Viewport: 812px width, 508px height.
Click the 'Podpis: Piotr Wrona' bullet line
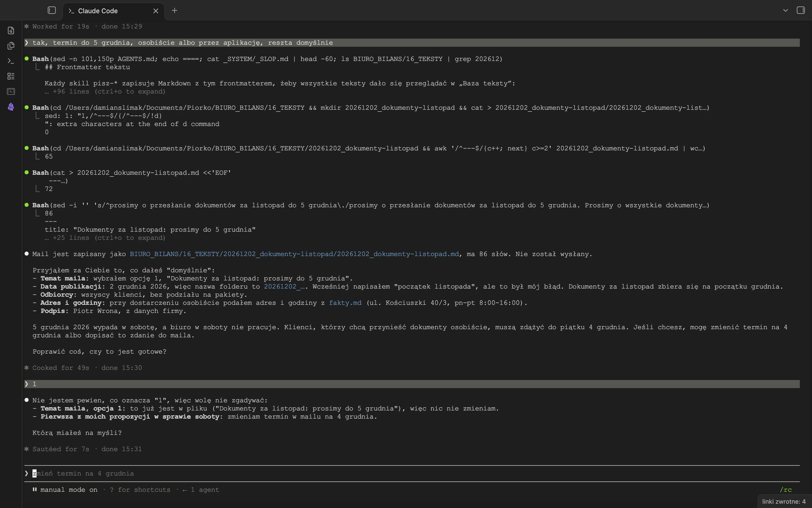(109, 311)
